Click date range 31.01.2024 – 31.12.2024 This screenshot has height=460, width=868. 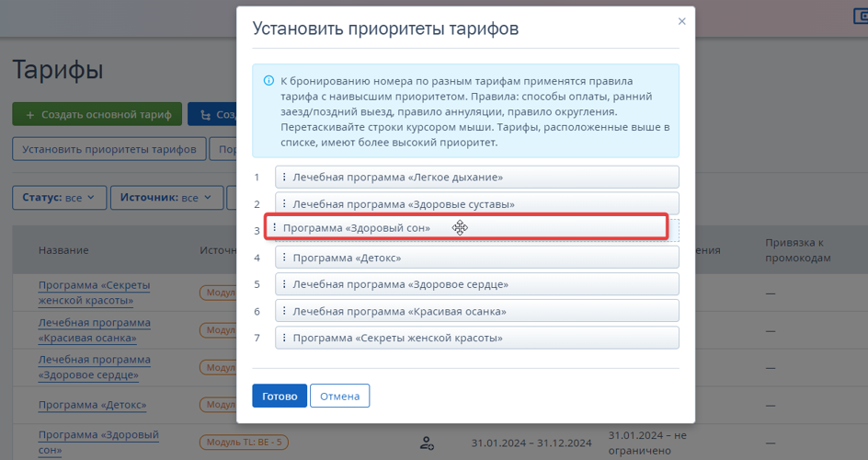pos(531,443)
